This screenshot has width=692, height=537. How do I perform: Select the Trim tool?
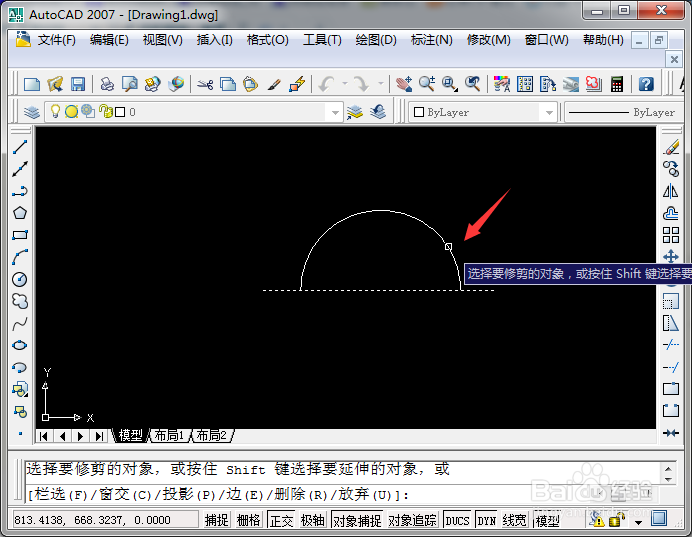(671, 345)
